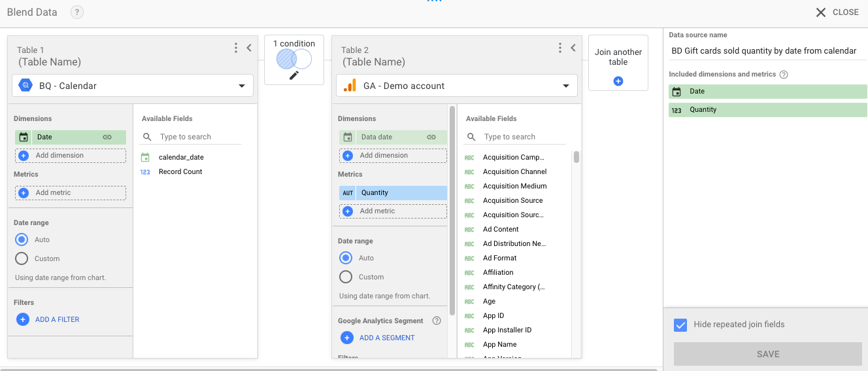
Task: Close the Blend Data panel
Action: point(837,12)
